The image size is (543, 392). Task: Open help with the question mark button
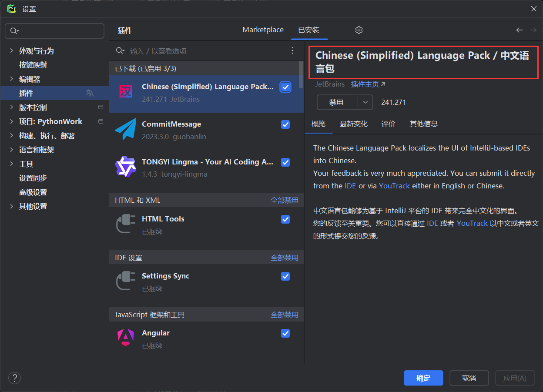(x=15, y=378)
